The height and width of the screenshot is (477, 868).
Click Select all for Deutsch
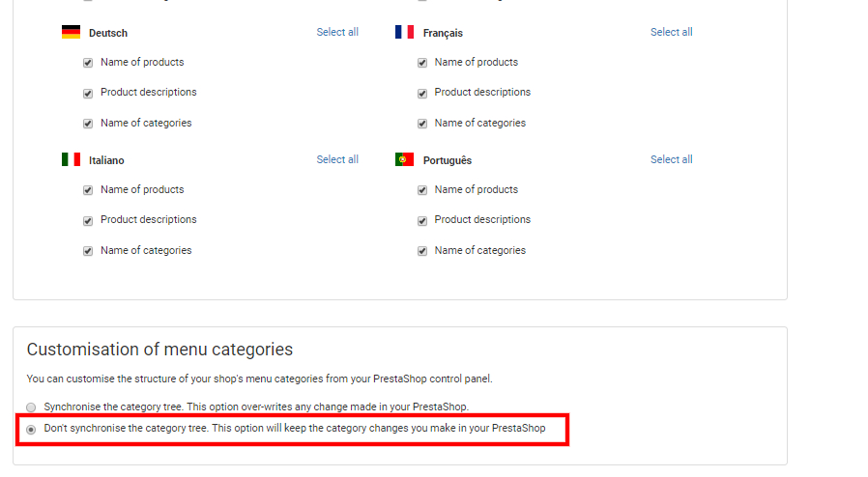click(x=337, y=32)
